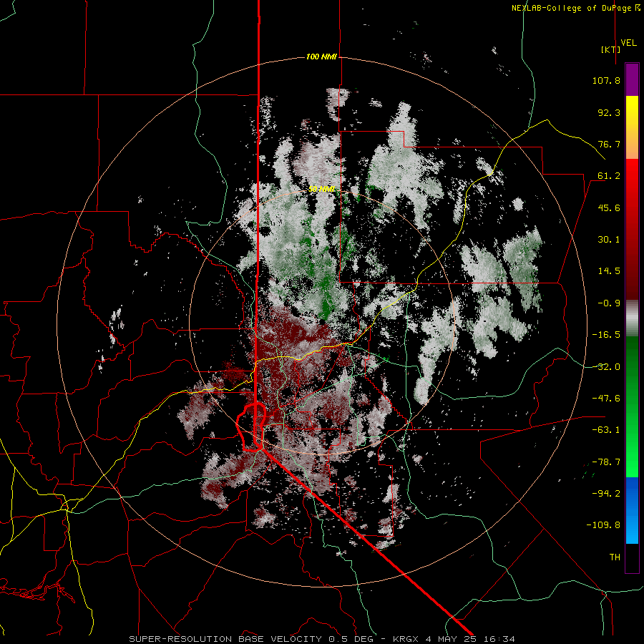Click the 92.3 velocity legend value
This screenshot has width=644, height=644.
[x=609, y=112]
